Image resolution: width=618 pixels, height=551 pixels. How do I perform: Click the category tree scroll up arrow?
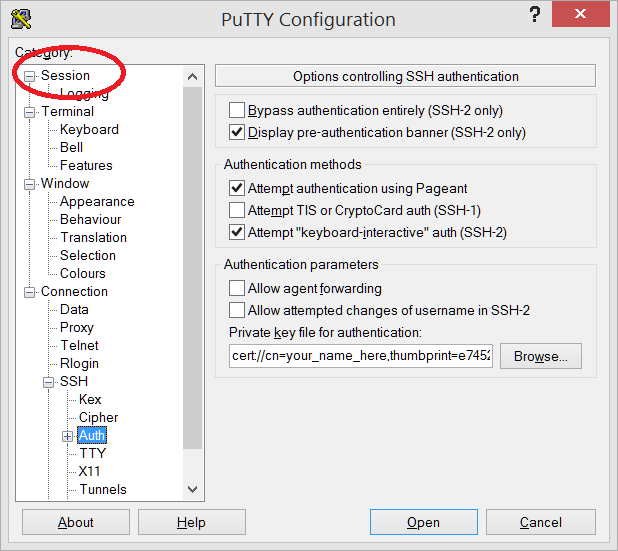tap(193, 77)
